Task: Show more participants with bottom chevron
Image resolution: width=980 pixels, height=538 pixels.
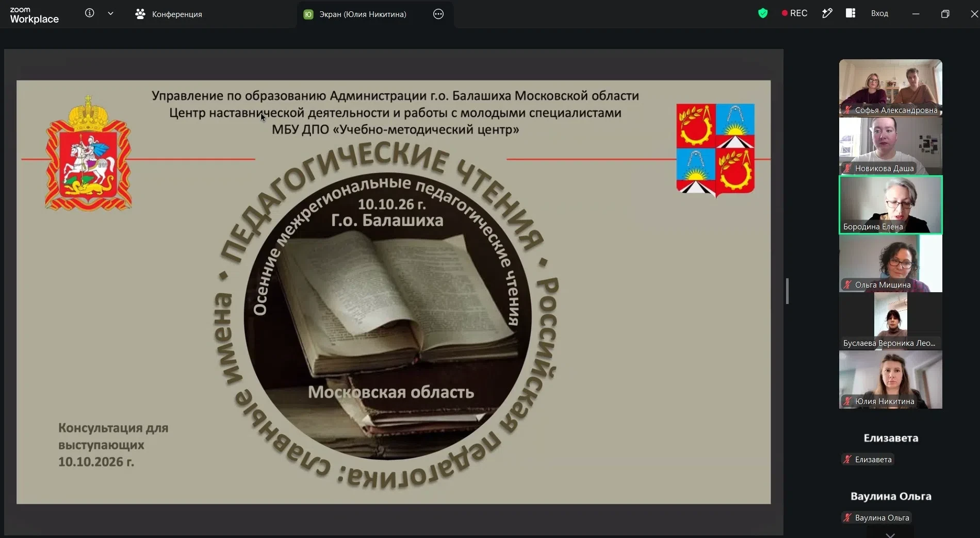Action: pos(890,534)
